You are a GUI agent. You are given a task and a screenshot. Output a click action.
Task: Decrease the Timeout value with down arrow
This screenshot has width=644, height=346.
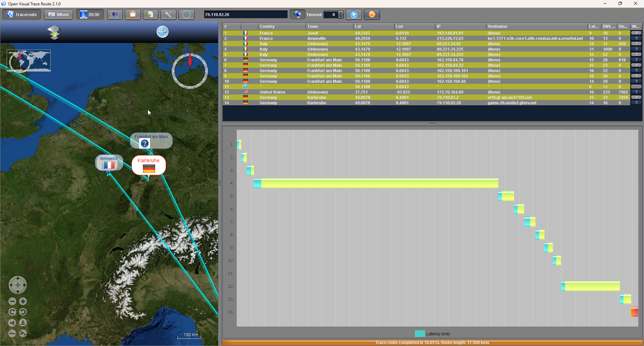(341, 16)
